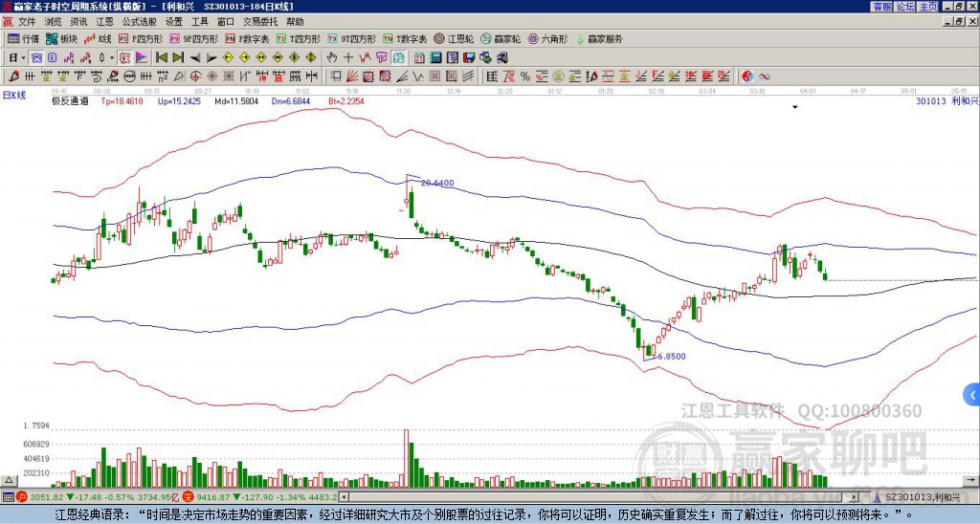The height and width of the screenshot is (524, 980).
Task: Click the Bt=2.2354 value
Action: point(346,100)
